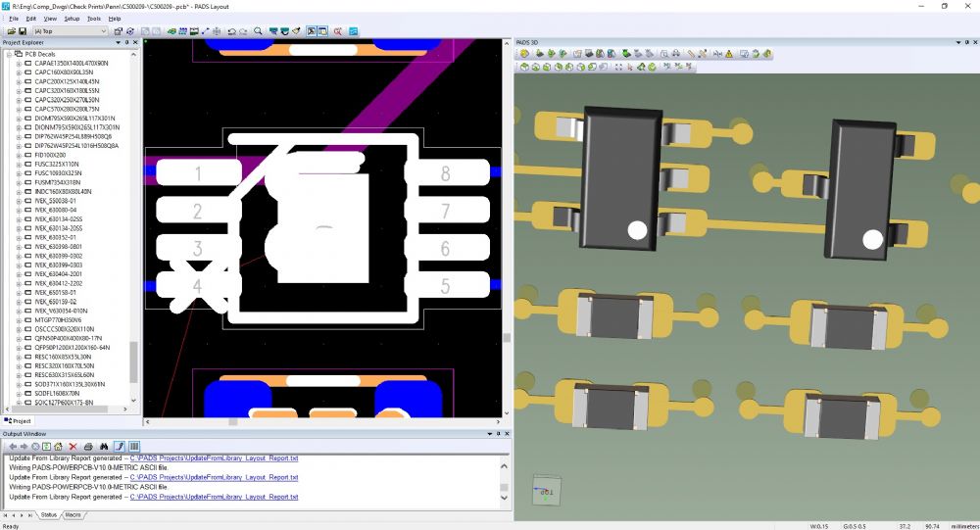The width and height of the screenshot is (980, 530).
Task: Click the Redo arrow icon
Action: click(243, 31)
